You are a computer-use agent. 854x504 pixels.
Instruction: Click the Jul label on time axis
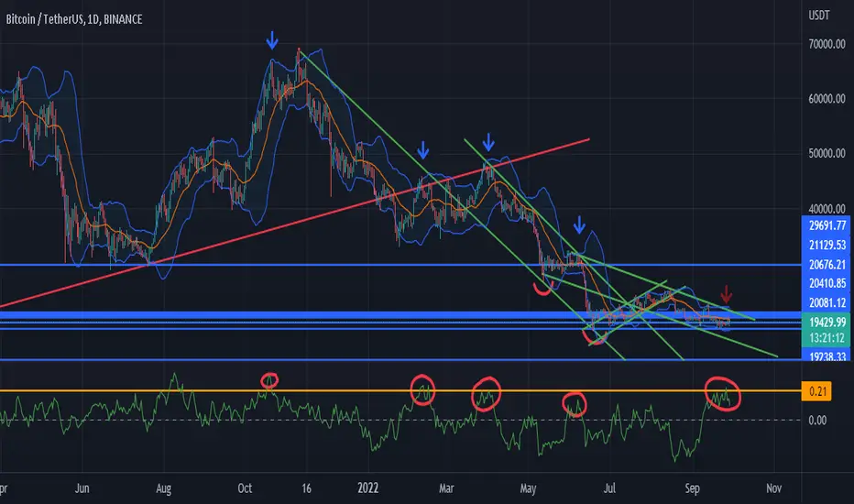[609, 488]
